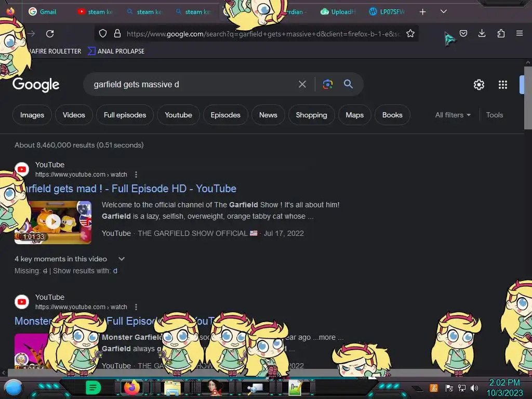Click the site security padlock icon
This screenshot has height=399, width=532.
click(x=117, y=34)
